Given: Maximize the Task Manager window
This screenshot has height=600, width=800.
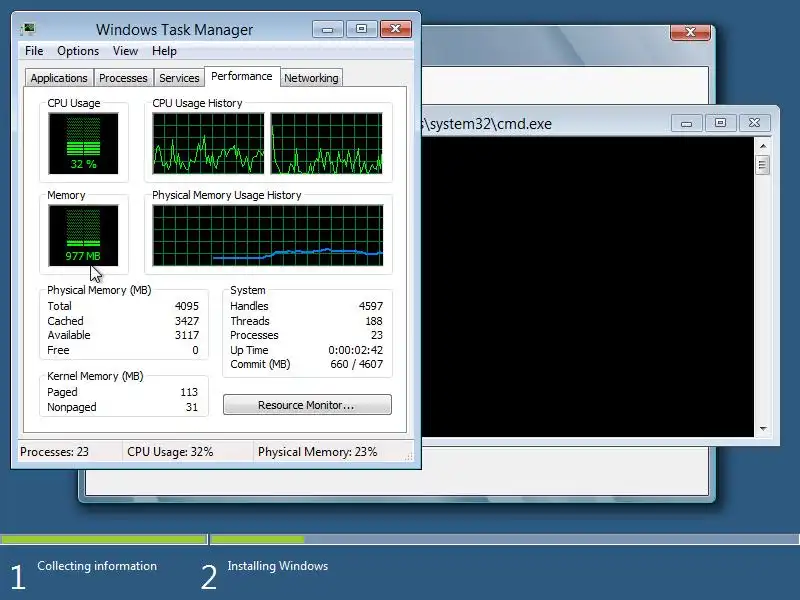Looking at the screenshot, I should [x=361, y=29].
